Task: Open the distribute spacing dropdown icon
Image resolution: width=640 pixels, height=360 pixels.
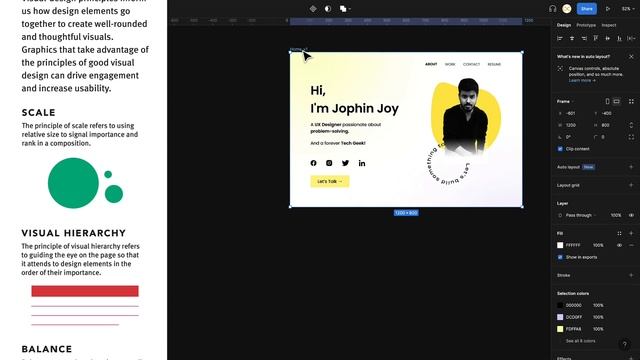Action: click(631, 38)
